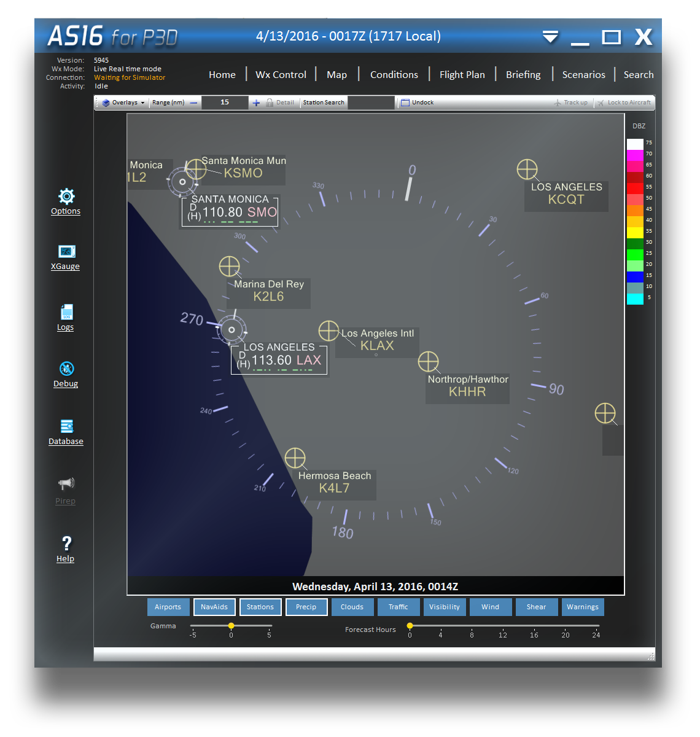Click the 113.60 LAX frequency box
The width and height of the screenshot is (700, 737).
[x=279, y=361]
